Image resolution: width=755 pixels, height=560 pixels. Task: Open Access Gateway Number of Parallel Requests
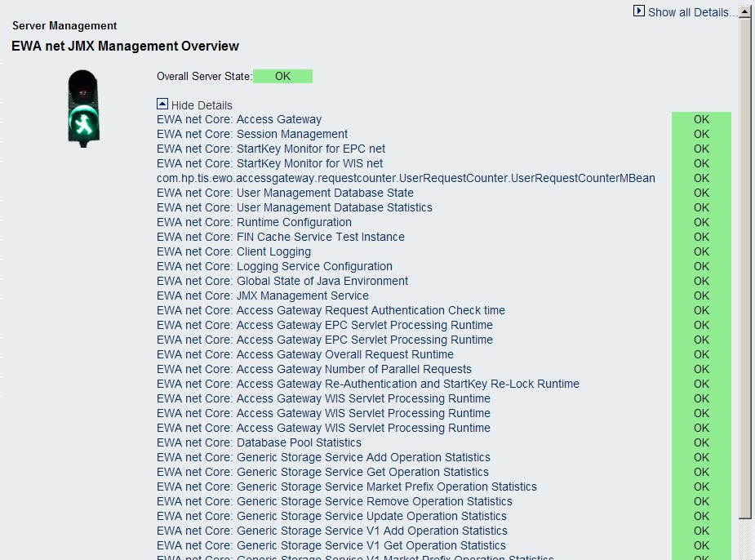pos(314,369)
